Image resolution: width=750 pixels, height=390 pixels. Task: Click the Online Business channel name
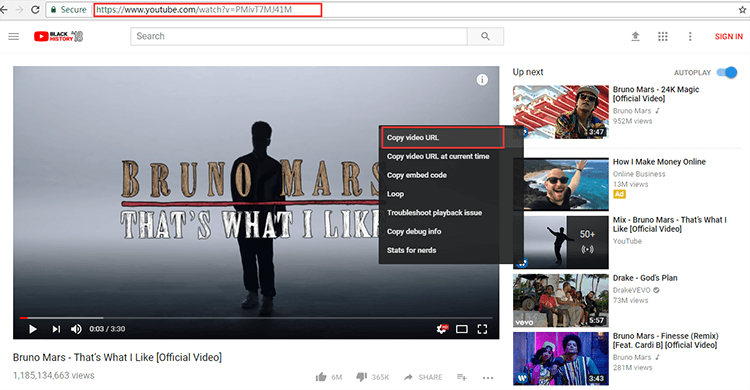coord(639,174)
